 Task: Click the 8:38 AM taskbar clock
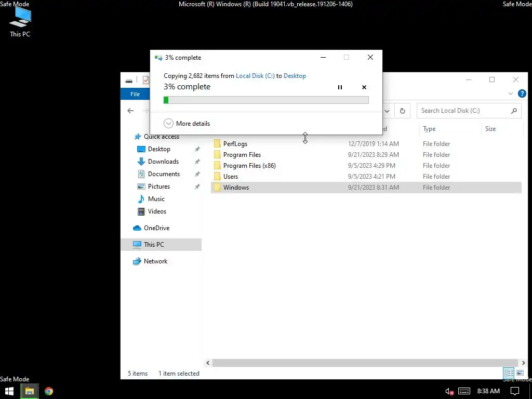[x=488, y=391]
